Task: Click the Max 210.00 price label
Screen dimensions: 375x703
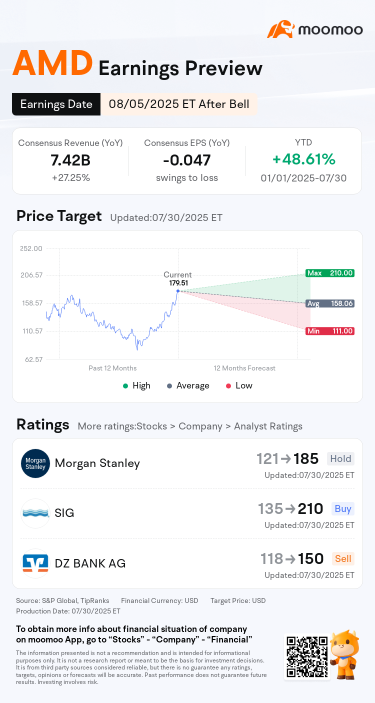Action: [x=330, y=273]
